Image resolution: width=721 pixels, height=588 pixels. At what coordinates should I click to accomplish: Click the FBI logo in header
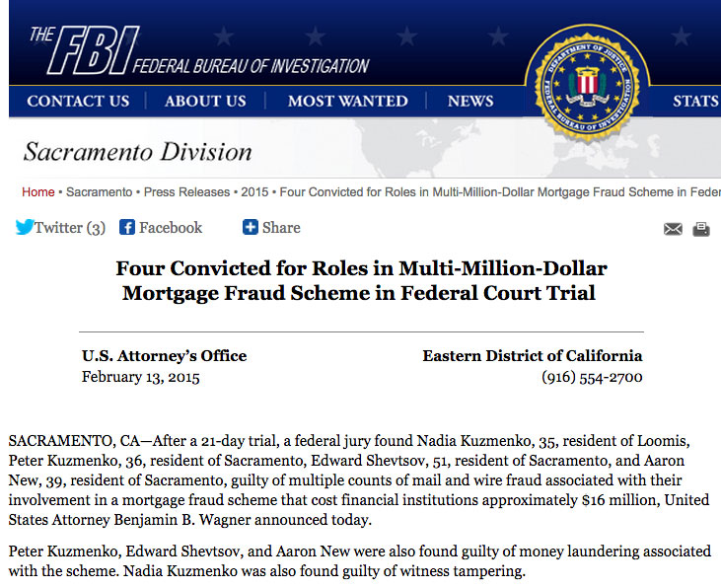tap(86, 49)
